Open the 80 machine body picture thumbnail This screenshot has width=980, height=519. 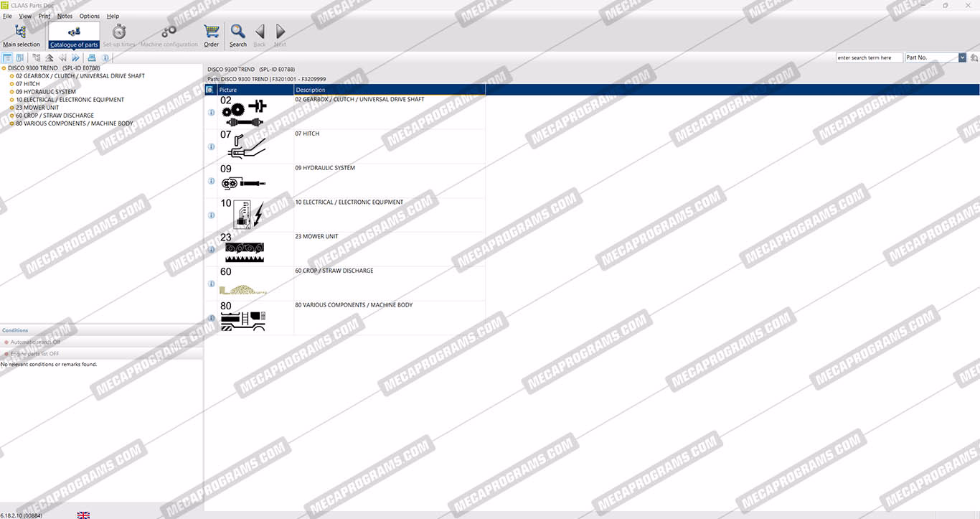point(244,317)
